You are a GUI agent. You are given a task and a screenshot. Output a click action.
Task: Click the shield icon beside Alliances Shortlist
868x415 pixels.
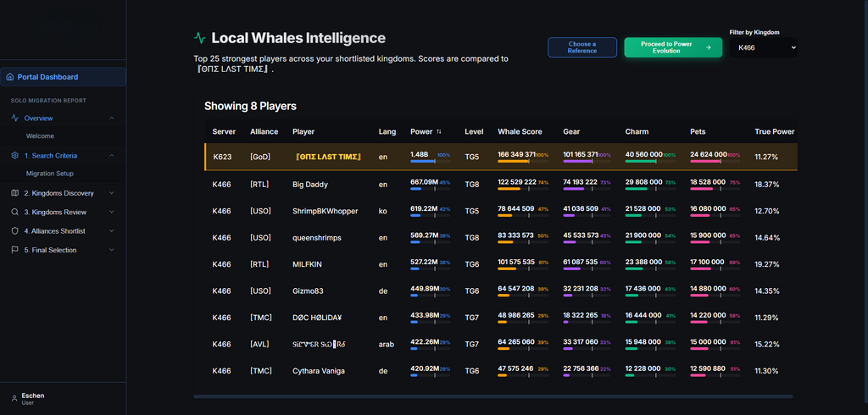(x=15, y=231)
